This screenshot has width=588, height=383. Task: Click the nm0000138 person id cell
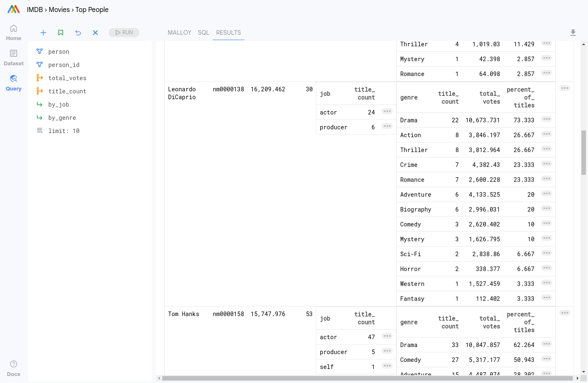[228, 89]
